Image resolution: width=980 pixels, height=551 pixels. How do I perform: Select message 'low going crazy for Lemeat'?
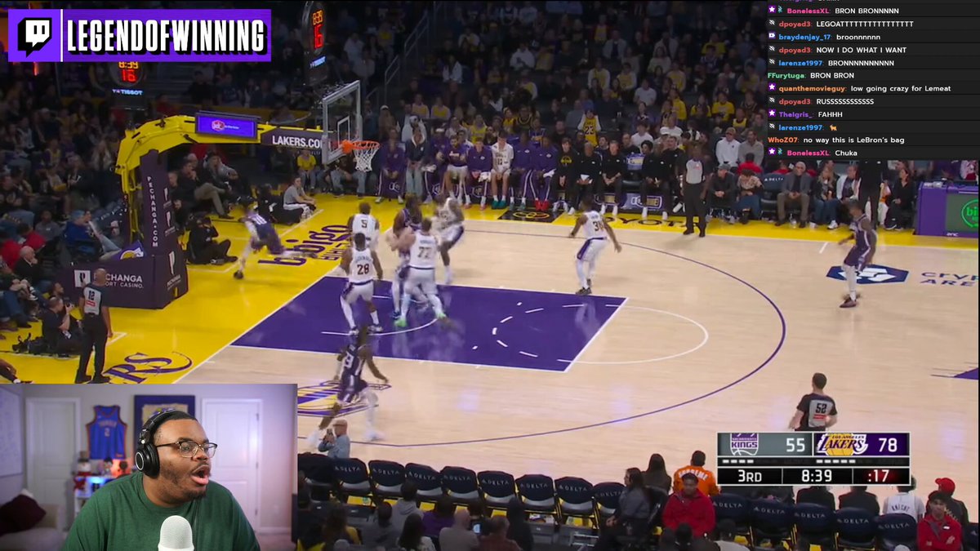pos(901,88)
